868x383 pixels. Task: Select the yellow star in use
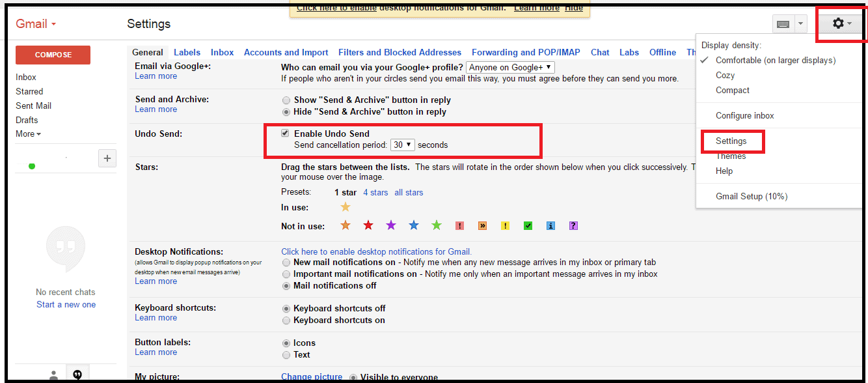[346, 207]
